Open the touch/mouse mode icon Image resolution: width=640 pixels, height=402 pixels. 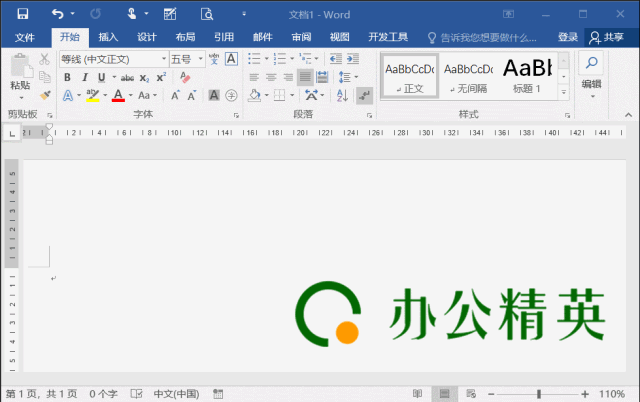tap(131, 14)
